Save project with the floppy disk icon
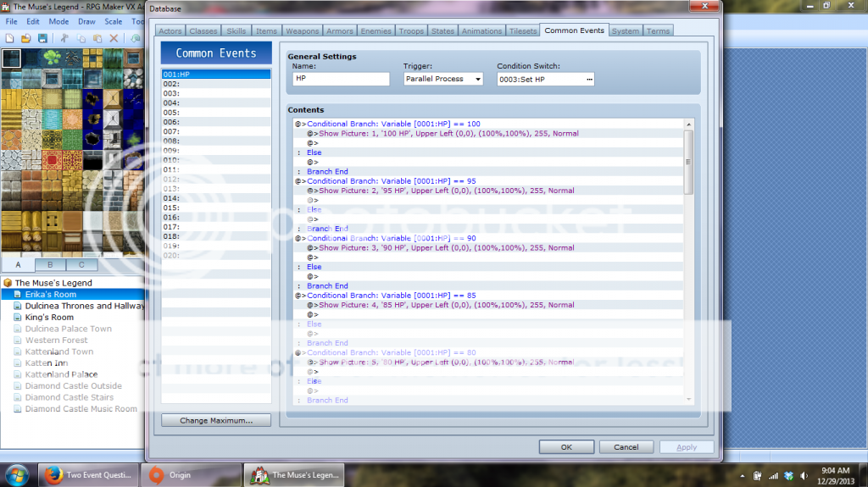The width and height of the screenshot is (868, 487). (41, 39)
